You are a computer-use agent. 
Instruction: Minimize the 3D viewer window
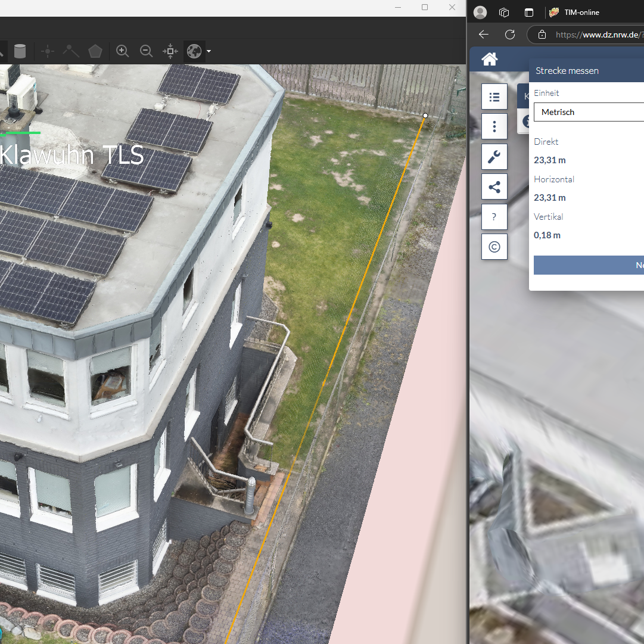coord(397,7)
